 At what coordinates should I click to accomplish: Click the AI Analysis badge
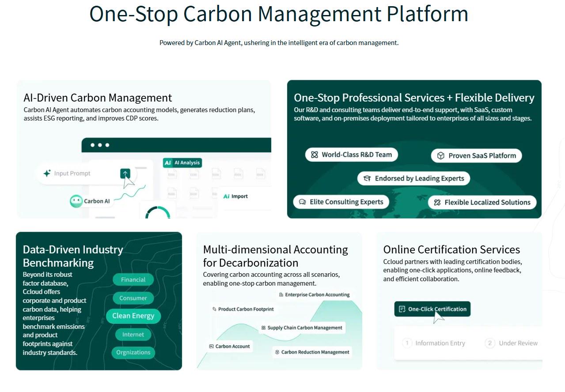click(x=182, y=163)
